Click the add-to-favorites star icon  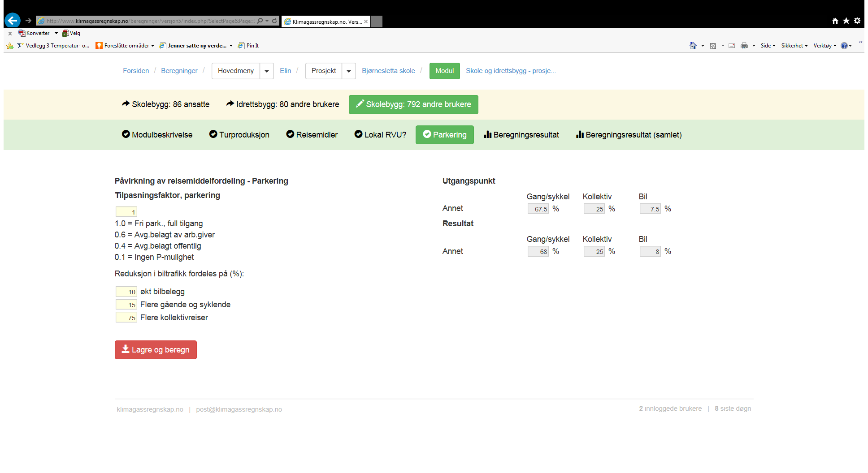10,46
